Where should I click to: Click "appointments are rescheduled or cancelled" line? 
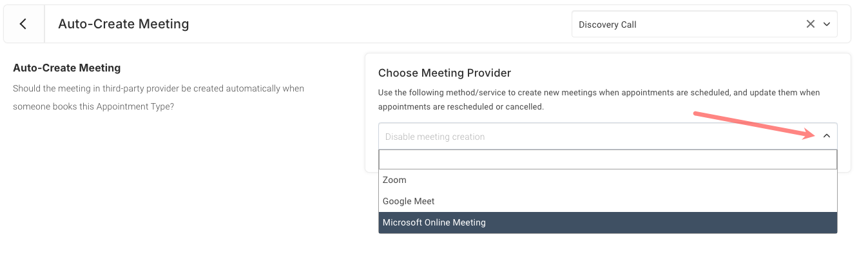tap(461, 106)
